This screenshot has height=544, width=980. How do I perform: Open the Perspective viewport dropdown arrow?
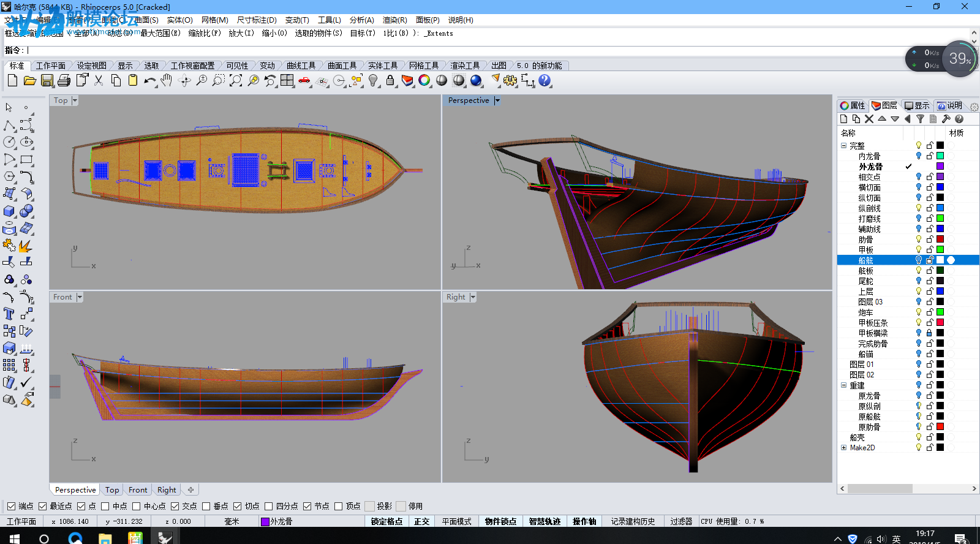point(497,100)
